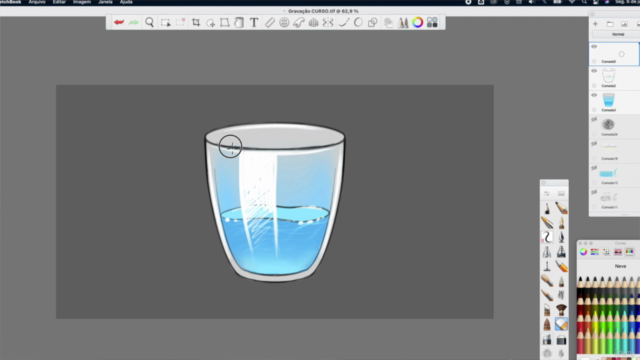Enable the Ruler guide
This screenshot has height=360, width=640.
pos(269,22)
